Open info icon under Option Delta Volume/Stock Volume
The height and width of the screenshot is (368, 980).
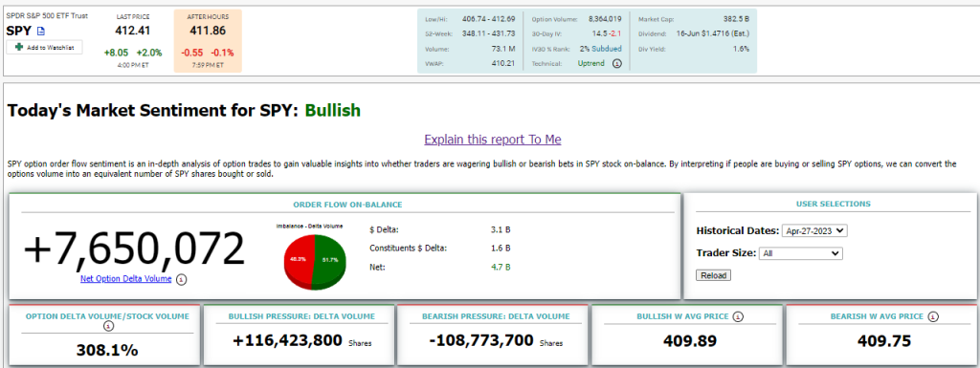point(107,326)
